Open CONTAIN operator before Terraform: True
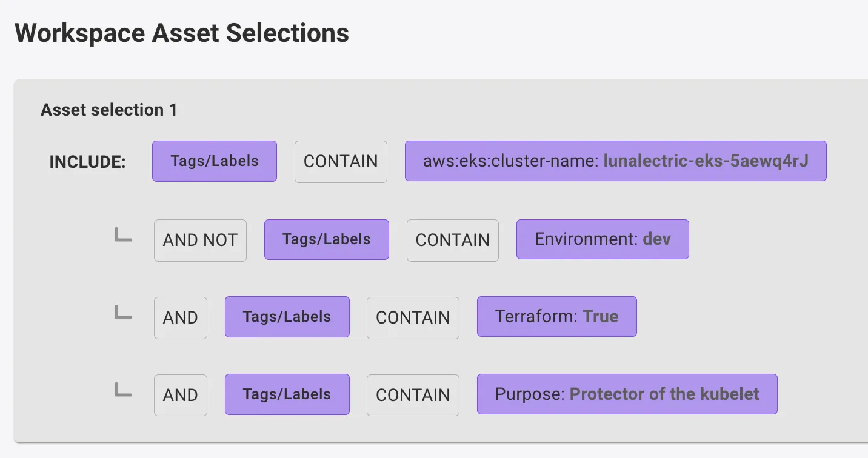This screenshot has height=458, width=868. [x=413, y=317]
